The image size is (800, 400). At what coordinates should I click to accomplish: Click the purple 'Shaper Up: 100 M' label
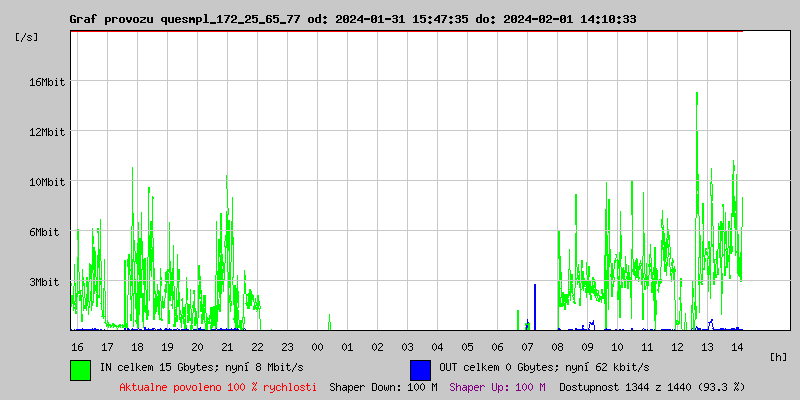497,386
